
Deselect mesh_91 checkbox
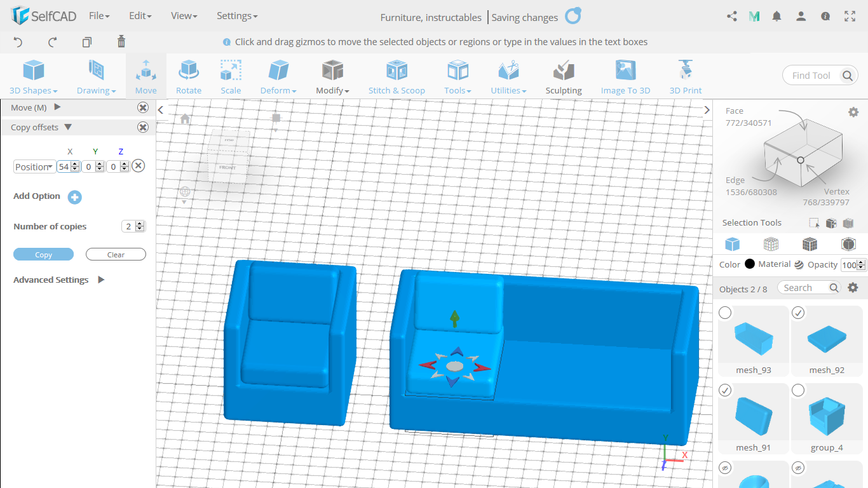(x=725, y=390)
